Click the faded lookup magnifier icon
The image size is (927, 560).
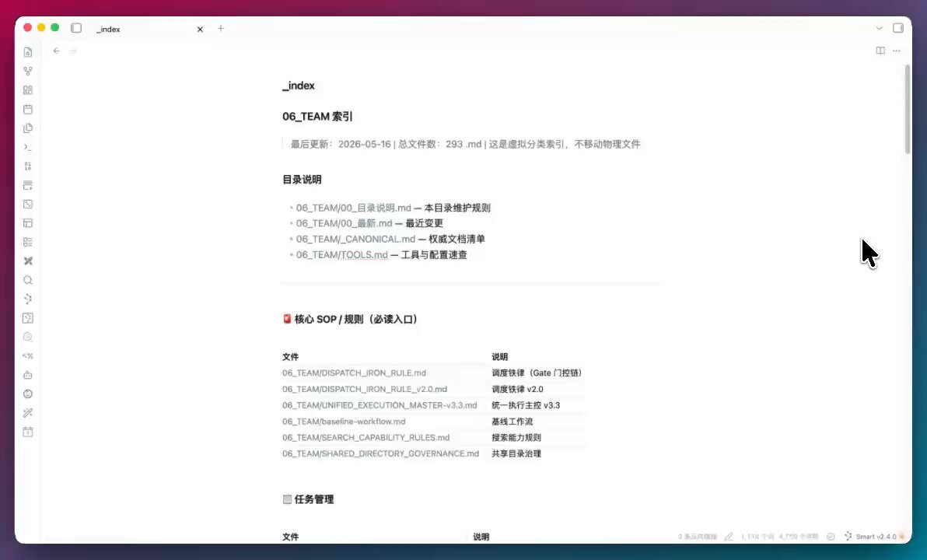point(28,337)
